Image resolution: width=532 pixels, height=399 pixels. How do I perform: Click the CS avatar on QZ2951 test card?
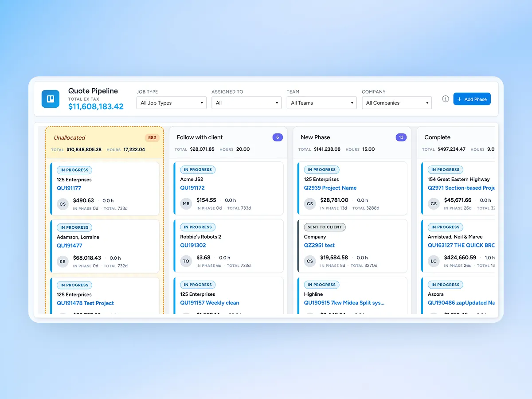tap(310, 261)
